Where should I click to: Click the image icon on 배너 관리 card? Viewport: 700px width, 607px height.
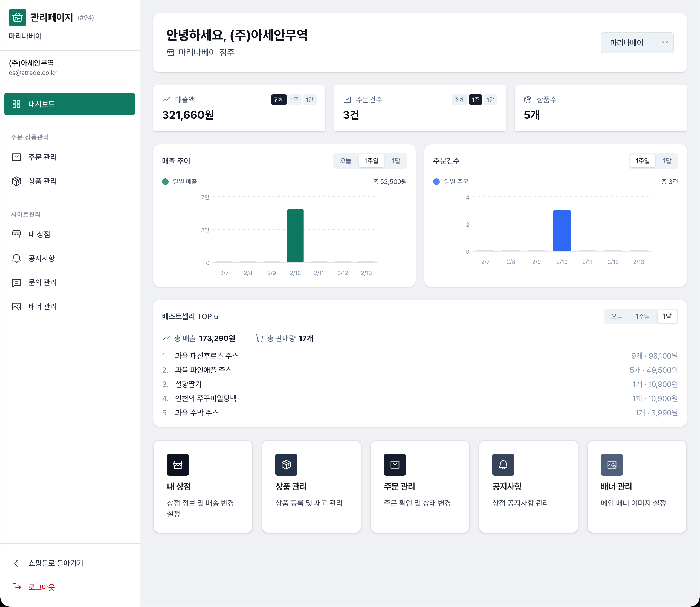[x=612, y=465]
